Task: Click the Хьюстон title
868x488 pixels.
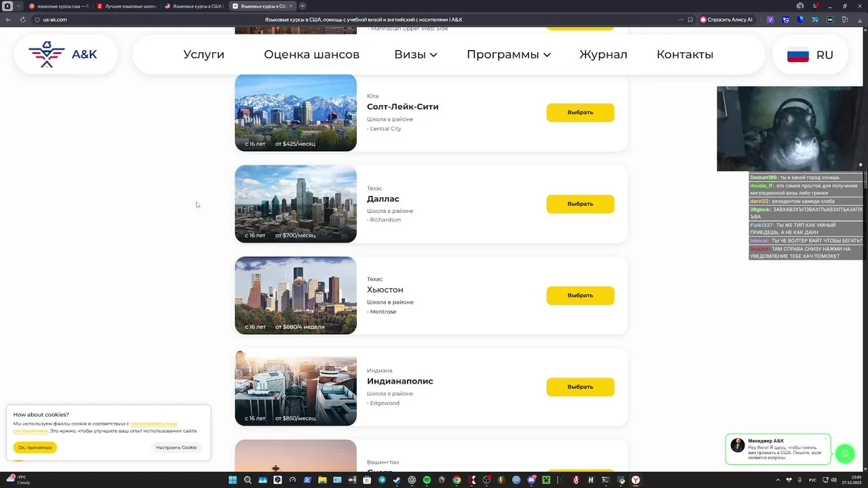Action: point(385,289)
